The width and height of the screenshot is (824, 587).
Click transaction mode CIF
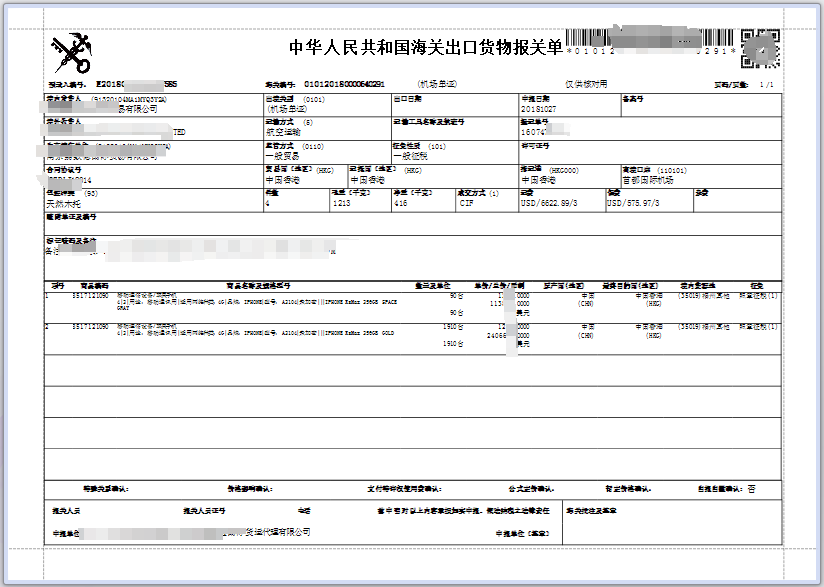(466, 203)
